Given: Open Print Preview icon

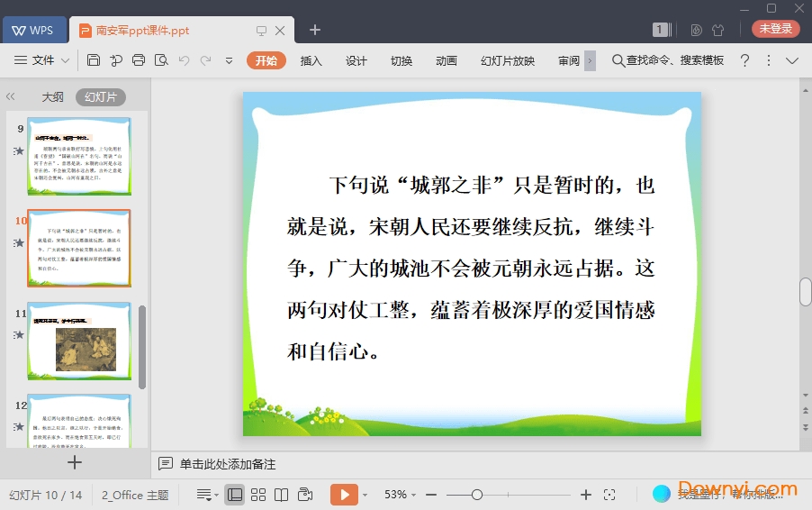Looking at the screenshot, I should (x=161, y=60).
